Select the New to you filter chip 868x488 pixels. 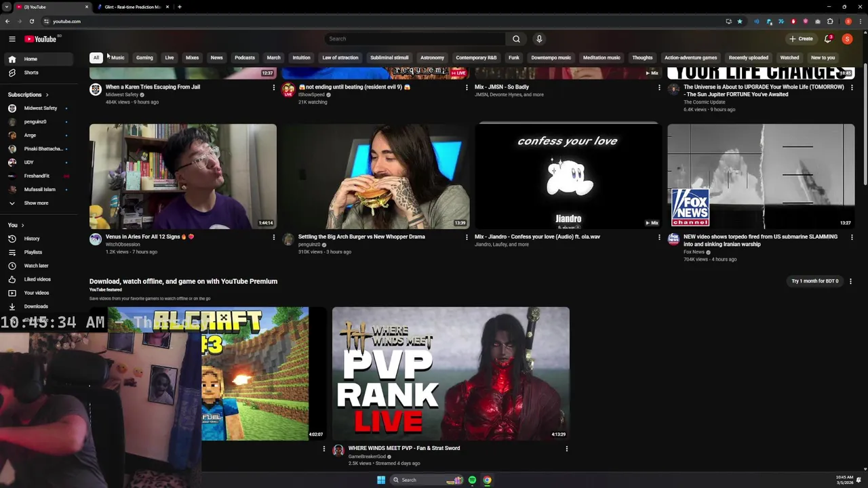click(x=823, y=58)
